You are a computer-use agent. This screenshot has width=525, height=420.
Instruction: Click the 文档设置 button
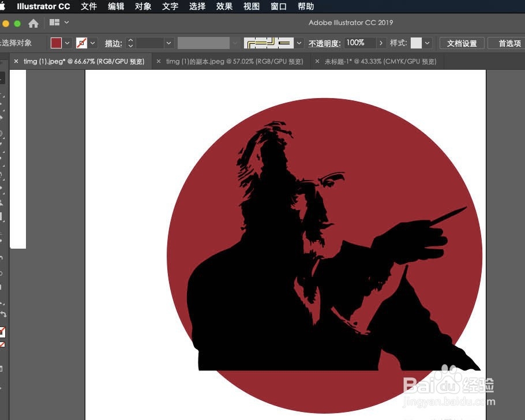click(462, 43)
